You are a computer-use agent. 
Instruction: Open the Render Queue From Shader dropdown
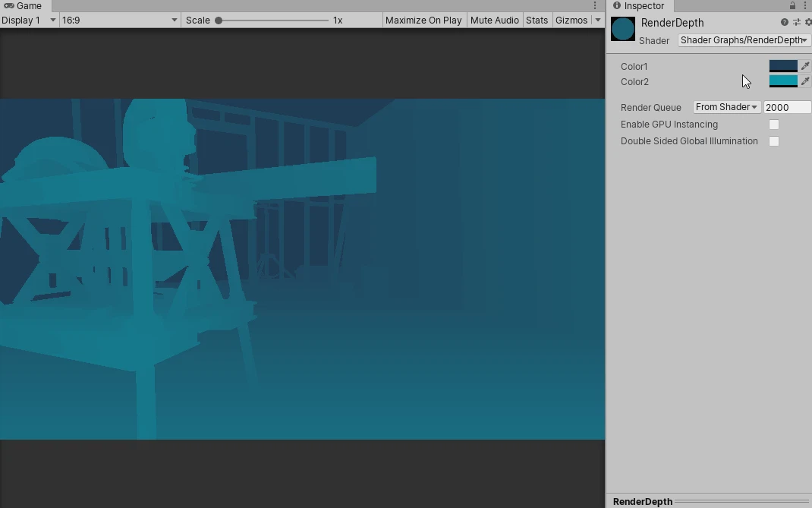[x=726, y=107]
